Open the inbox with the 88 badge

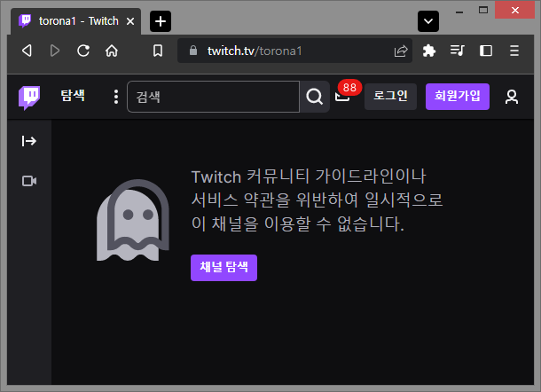click(x=343, y=96)
